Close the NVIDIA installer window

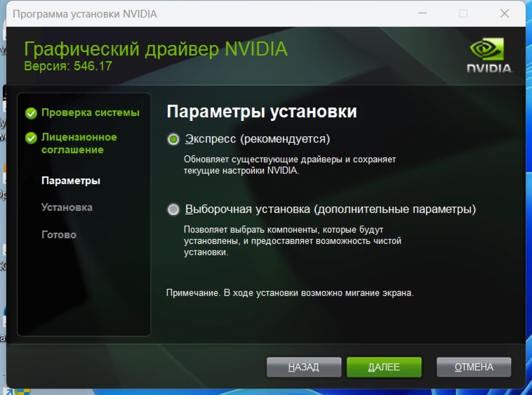pos(505,14)
